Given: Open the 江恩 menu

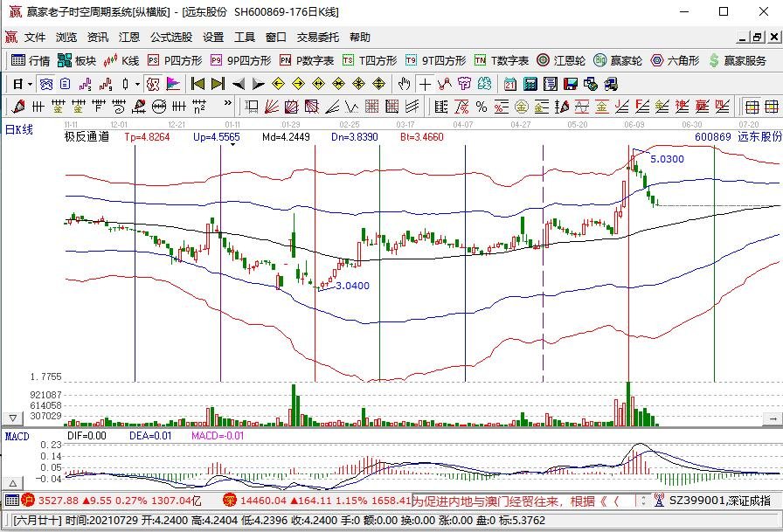Looking at the screenshot, I should [x=129, y=38].
